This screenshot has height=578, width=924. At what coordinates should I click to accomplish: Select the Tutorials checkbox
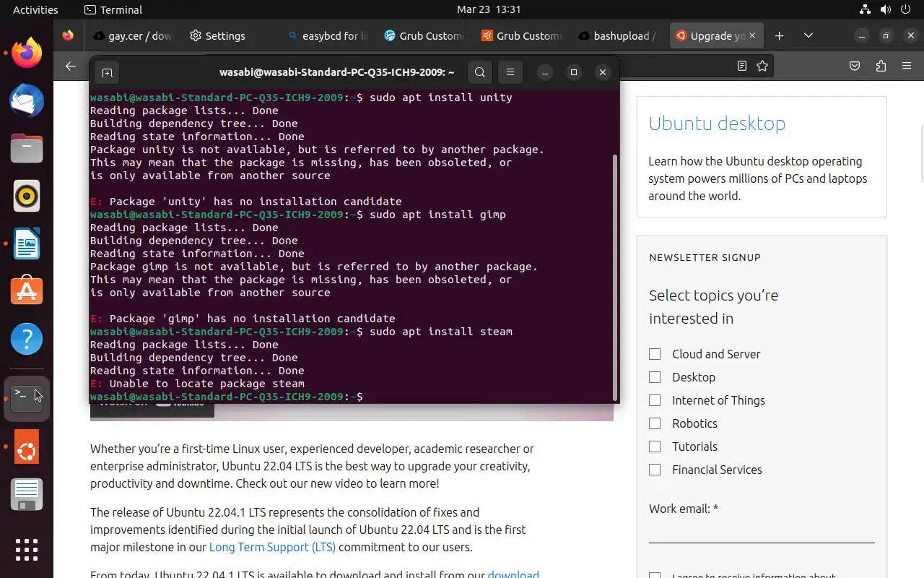pos(655,447)
